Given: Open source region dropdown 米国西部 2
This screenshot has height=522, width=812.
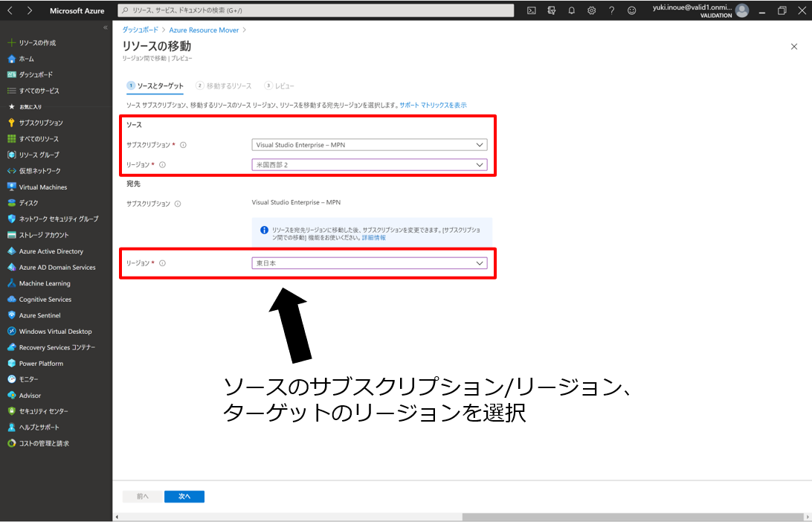Looking at the screenshot, I should (x=370, y=164).
